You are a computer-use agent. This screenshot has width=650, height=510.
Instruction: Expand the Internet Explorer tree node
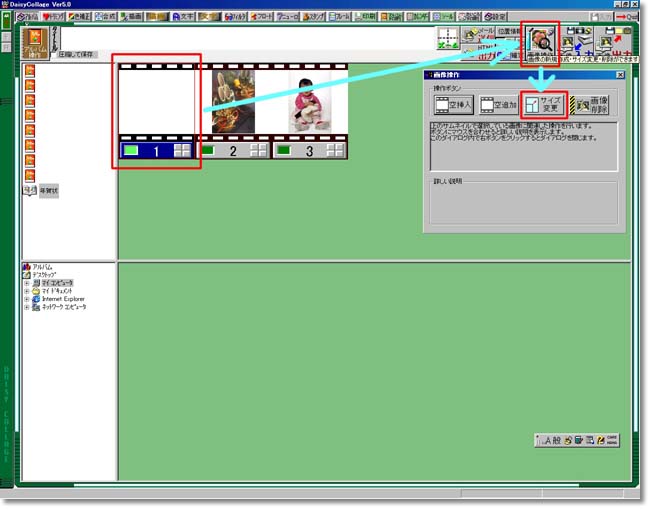pos(27,299)
